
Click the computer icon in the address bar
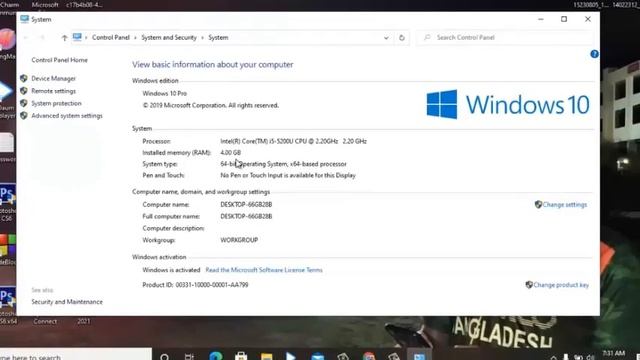click(77, 37)
